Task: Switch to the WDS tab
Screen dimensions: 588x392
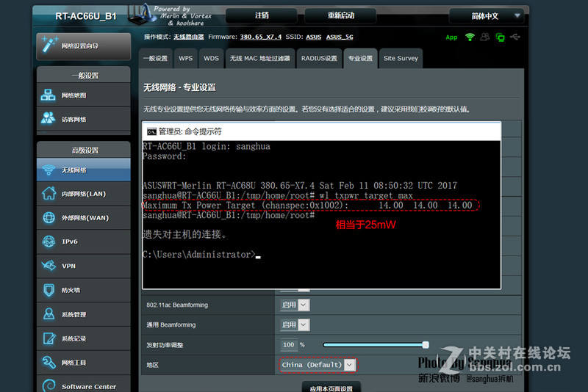Action: click(211, 59)
